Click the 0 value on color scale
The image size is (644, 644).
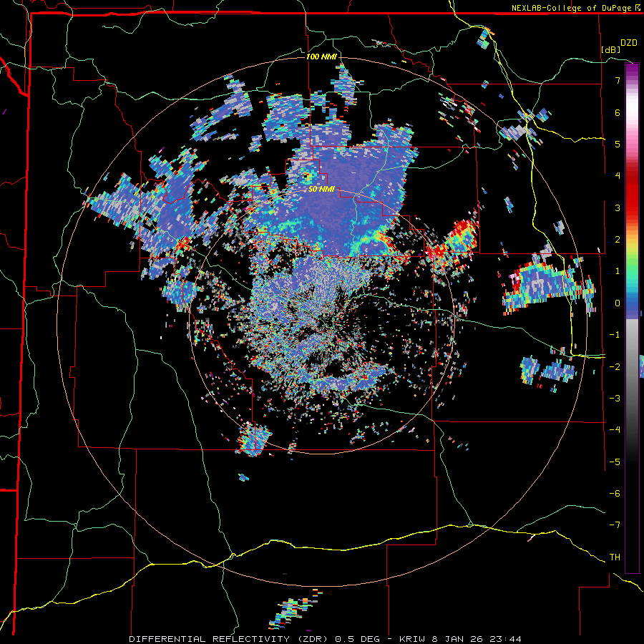(x=617, y=303)
